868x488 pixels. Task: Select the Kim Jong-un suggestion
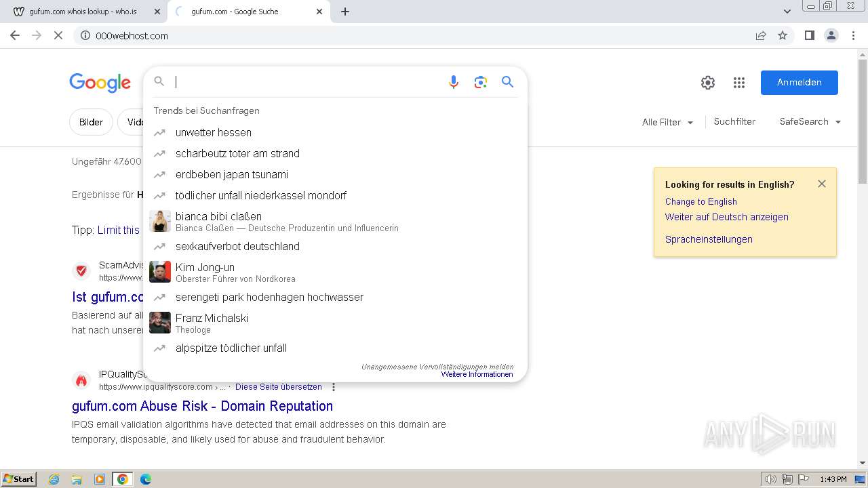click(335, 272)
